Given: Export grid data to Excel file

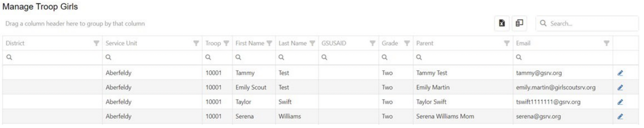Looking at the screenshot, I should point(502,23).
